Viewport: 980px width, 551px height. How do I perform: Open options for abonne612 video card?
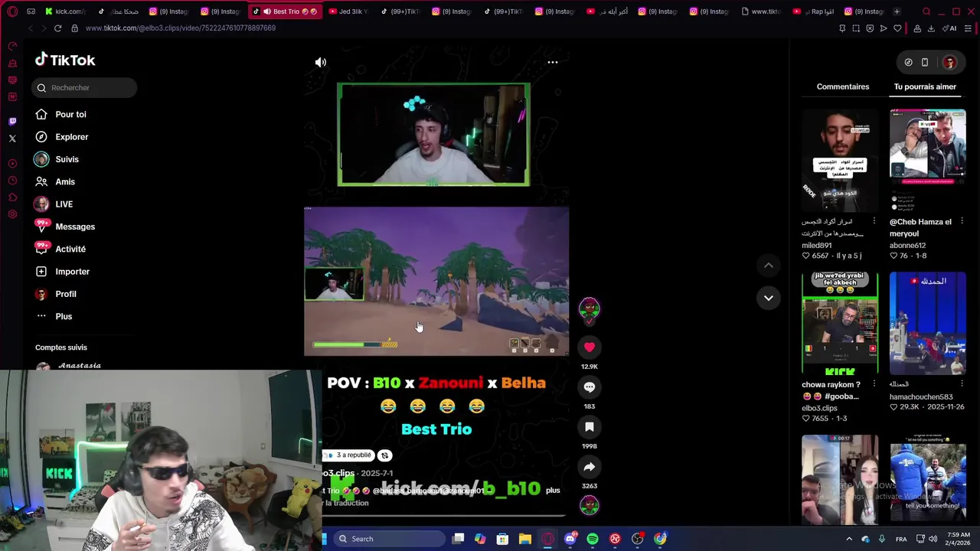coord(962,221)
